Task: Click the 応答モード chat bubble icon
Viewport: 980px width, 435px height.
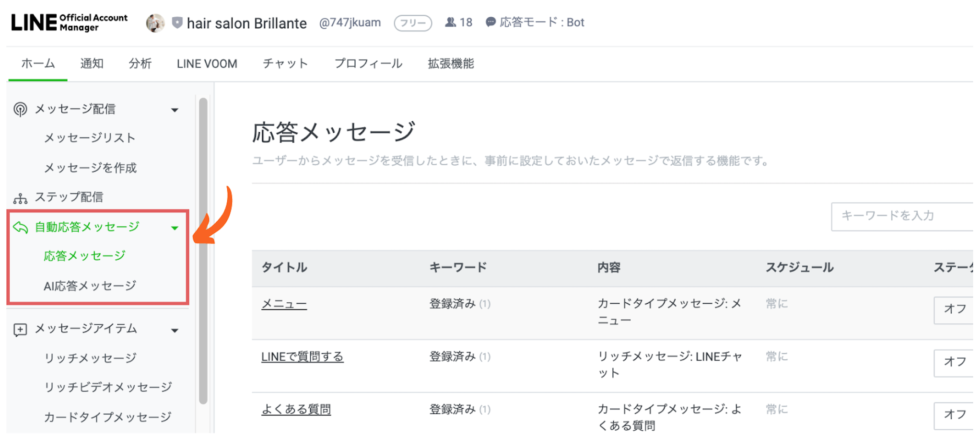Action: point(490,23)
